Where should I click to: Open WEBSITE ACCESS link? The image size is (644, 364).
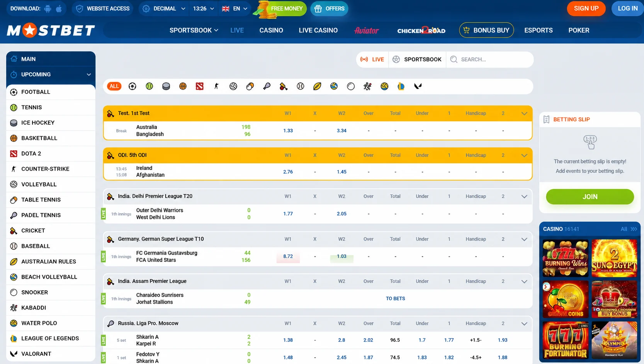(102, 8)
